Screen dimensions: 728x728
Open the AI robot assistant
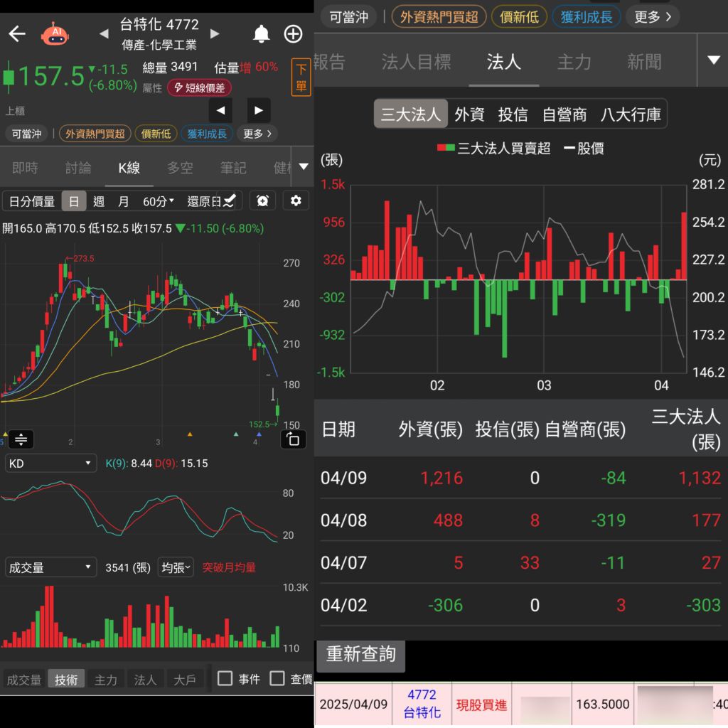coord(55,33)
